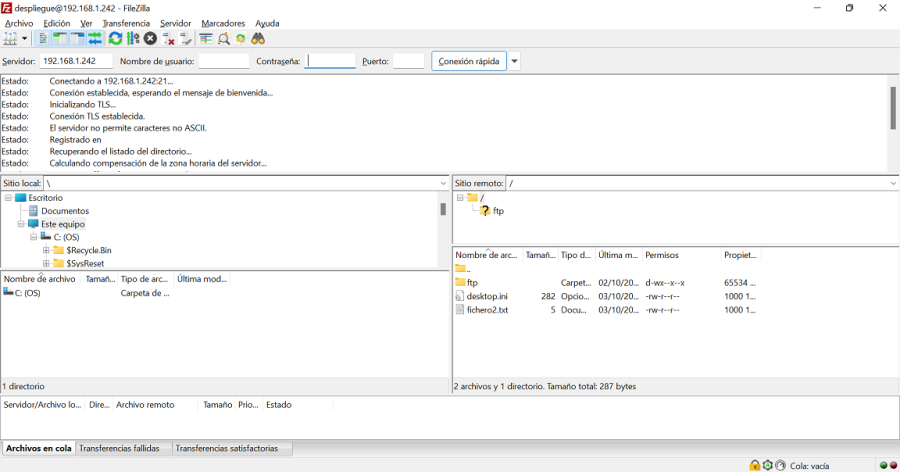The width and height of the screenshot is (900, 472).
Task: Toggle the message log display
Action: tap(43, 39)
